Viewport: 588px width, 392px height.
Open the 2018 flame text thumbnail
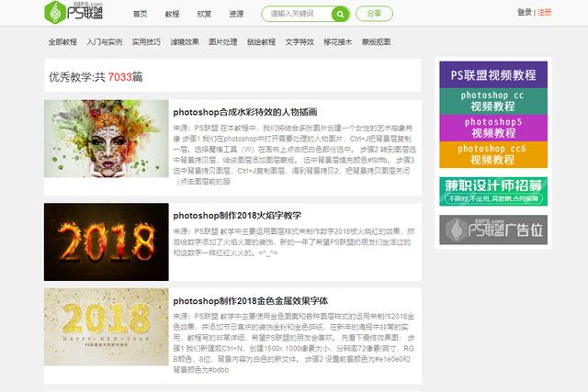tap(107, 242)
